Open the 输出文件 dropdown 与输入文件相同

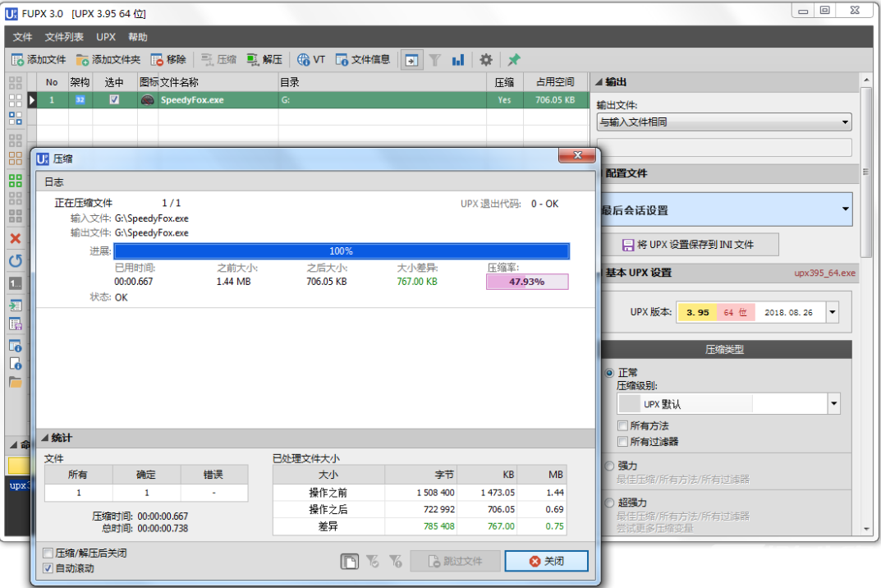[723, 122]
